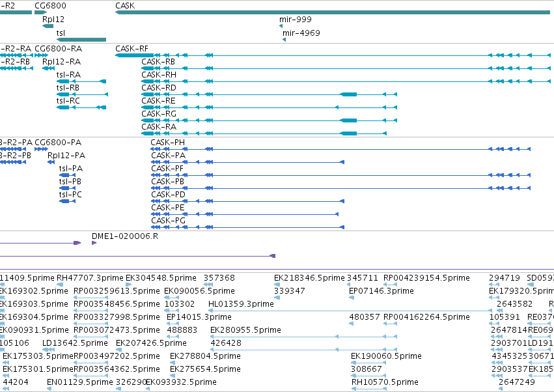
Task: Select the feature labeled 357368
Action: (x=208, y=285)
